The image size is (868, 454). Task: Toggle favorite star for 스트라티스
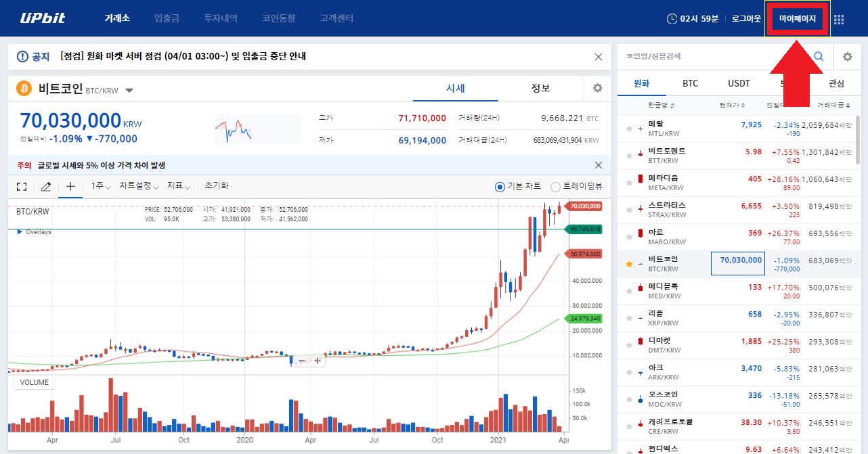click(x=629, y=210)
